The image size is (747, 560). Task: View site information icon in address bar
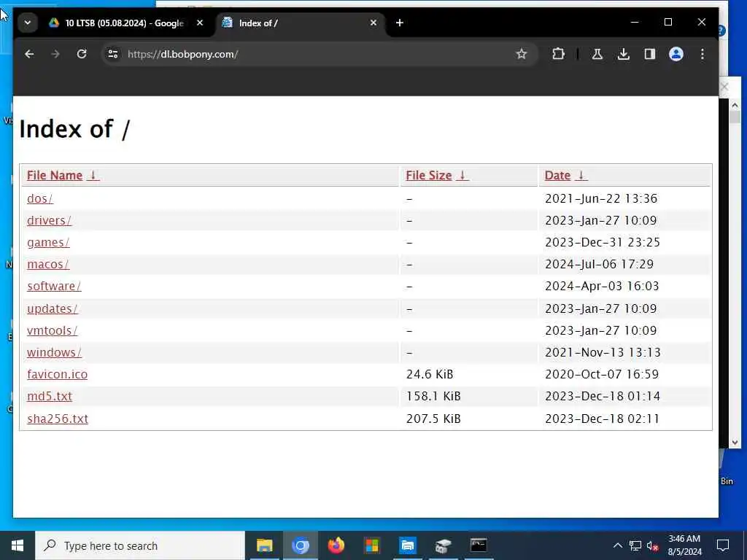113,54
